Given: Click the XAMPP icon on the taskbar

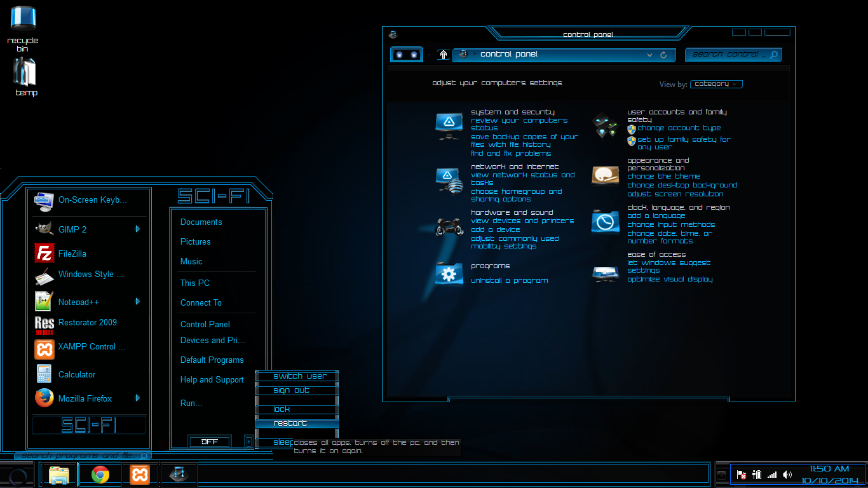Looking at the screenshot, I should [x=140, y=475].
